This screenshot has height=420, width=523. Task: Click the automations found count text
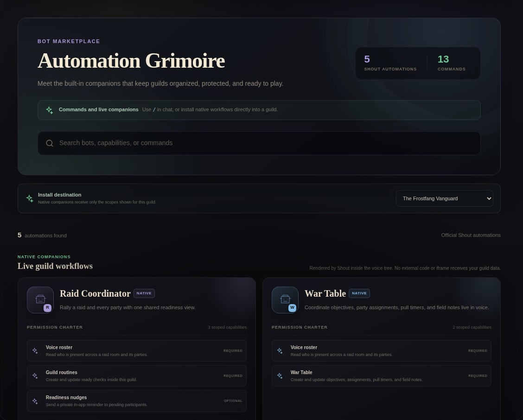pos(42,235)
